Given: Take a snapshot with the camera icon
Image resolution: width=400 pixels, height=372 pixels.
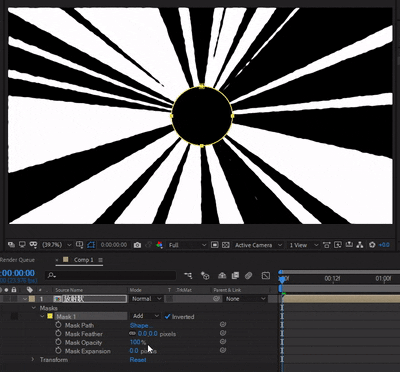Looking at the screenshot, I should pyautogui.click(x=137, y=245).
